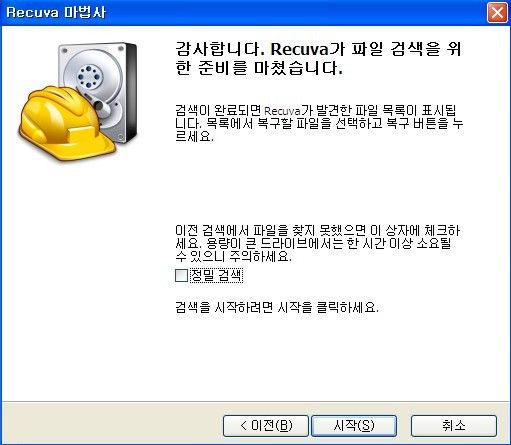Start the scan with 시작(S)

pos(354,426)
